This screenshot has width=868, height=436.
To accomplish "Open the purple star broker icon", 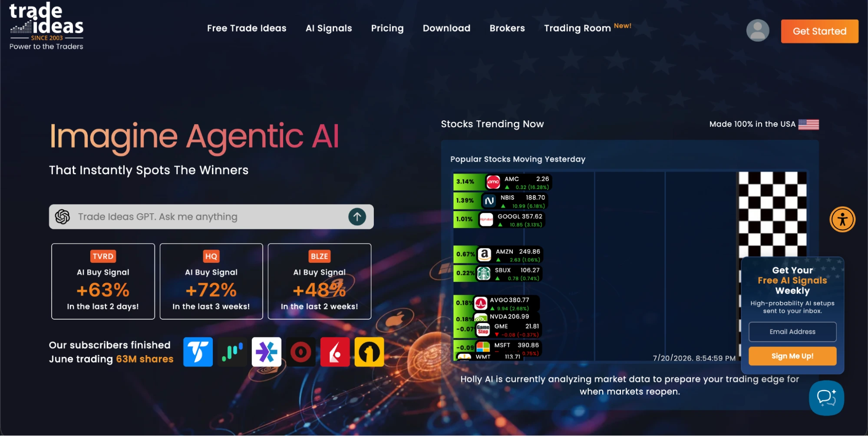I will pyautogui.click(x=267, y=352).
